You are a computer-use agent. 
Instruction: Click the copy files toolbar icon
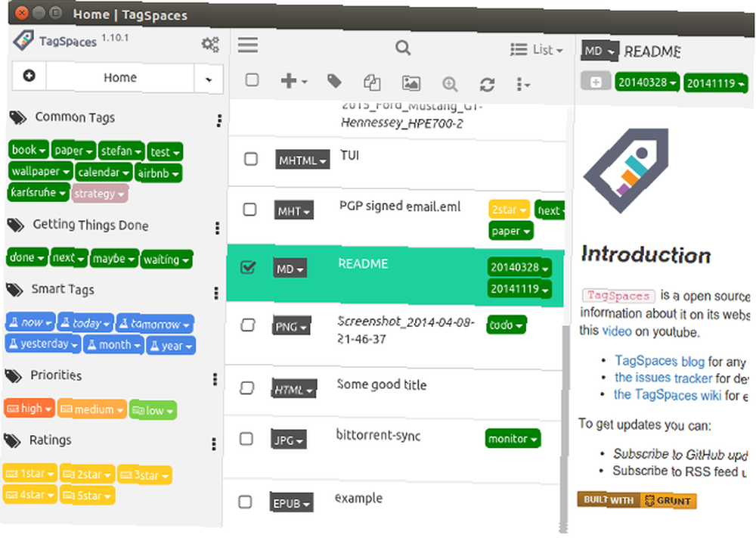372,82
